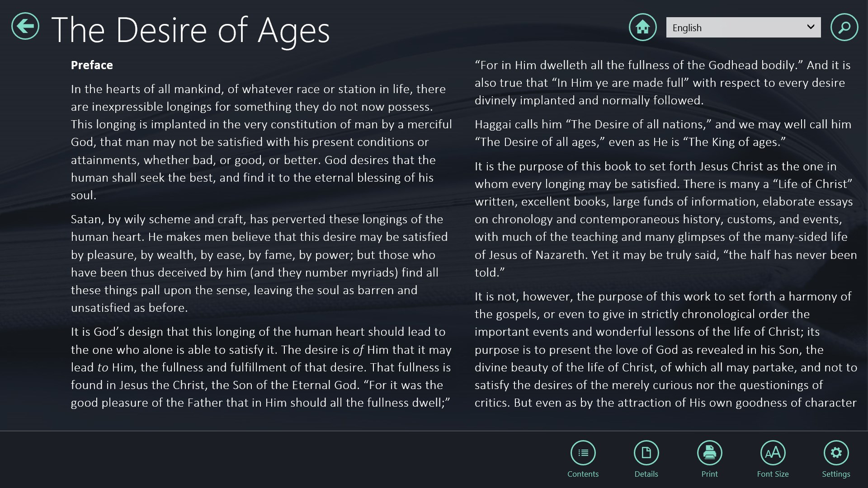868x488 pixels.
Task: Open the Home screen
Action: pyautogui.click(x=643, y=27)
